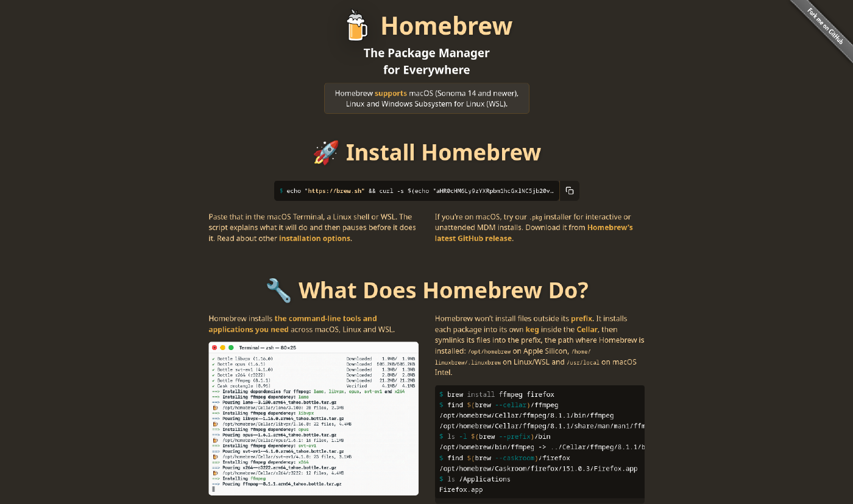The width and height of the screenshot is (853, 504).
Task: Click '/opt/homebrew/Caskroom/firefox/151.0.3/Firefox.app' output line
Action: click(538, 468)
